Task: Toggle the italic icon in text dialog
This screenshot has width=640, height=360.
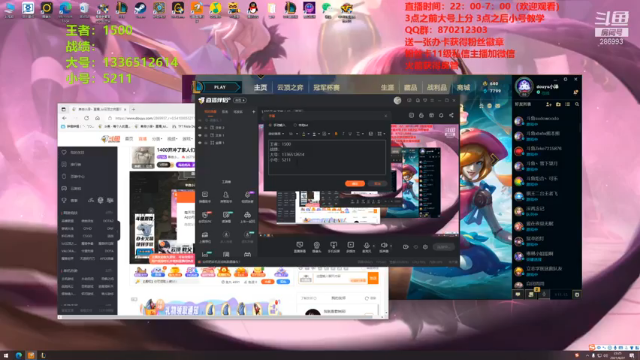Action: (x=343, y=134)
